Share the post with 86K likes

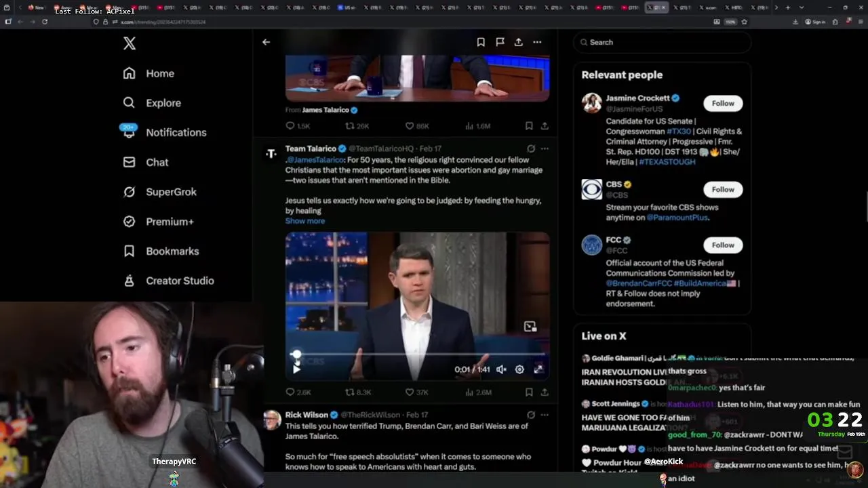pyautogui.click(x=545, y=126)
